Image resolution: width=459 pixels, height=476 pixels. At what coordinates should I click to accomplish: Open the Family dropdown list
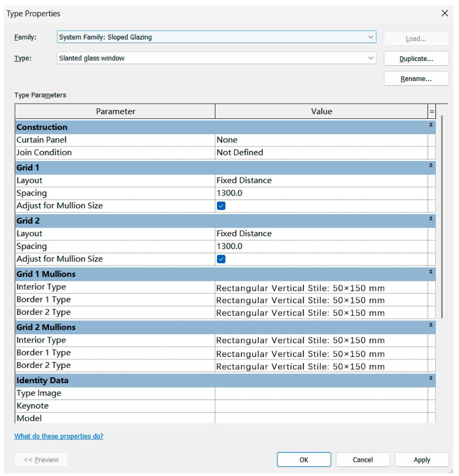click(x=371, y=37)
